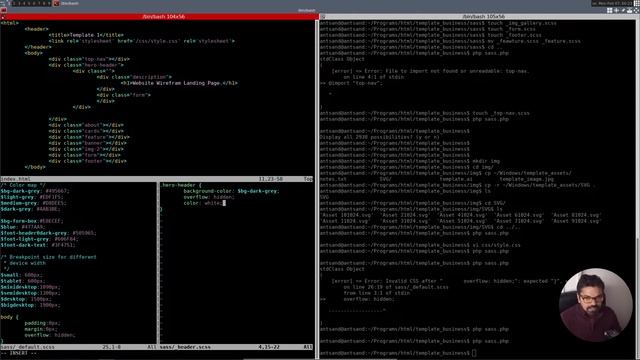This screenshot has height=360, width=640.
Task: Click the clock in the top panel
Action: pos(613,3)
